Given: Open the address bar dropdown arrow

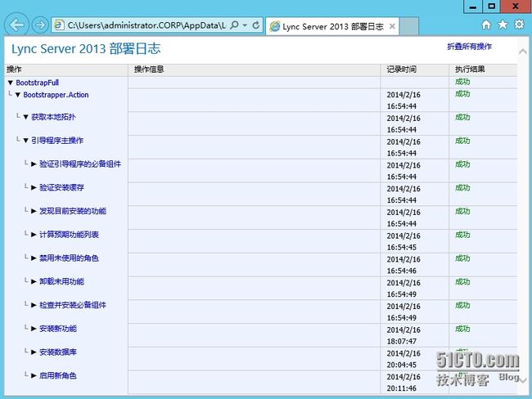Looking at the screenshot, I should click(x=245, y=25).
